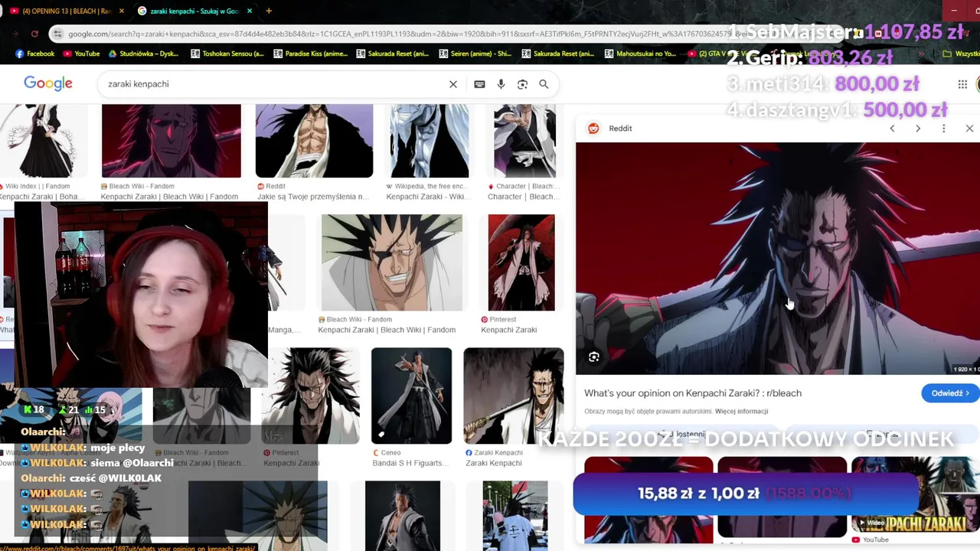
Task: Open more options in preview panel
Action: [944, 129]
